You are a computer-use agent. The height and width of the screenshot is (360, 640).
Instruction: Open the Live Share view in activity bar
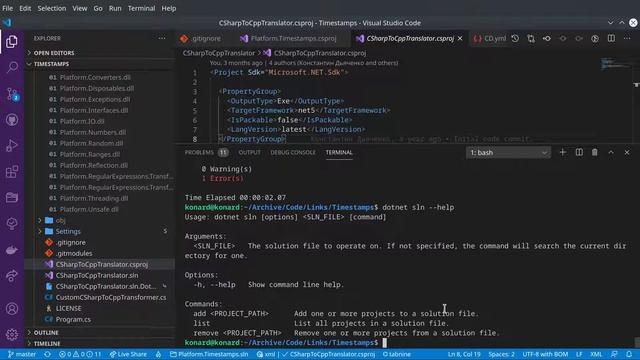pos(12,276)
